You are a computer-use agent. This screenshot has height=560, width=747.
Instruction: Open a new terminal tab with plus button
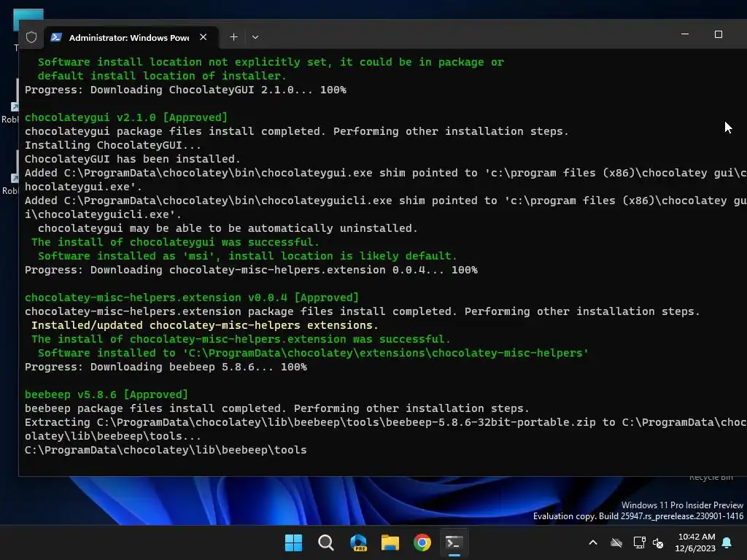click(233, 37)
